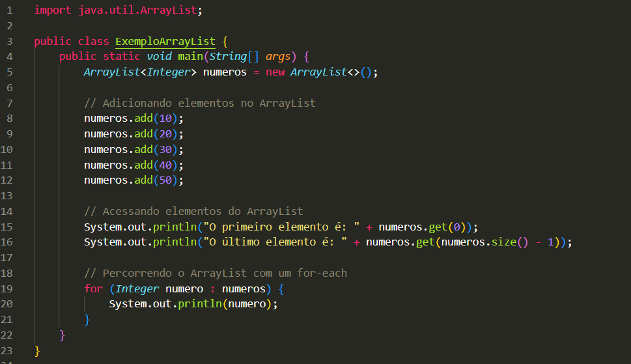Click the for keyword on line 19
The height and width of the screenshot is (364, 631).
coord(93,288)
